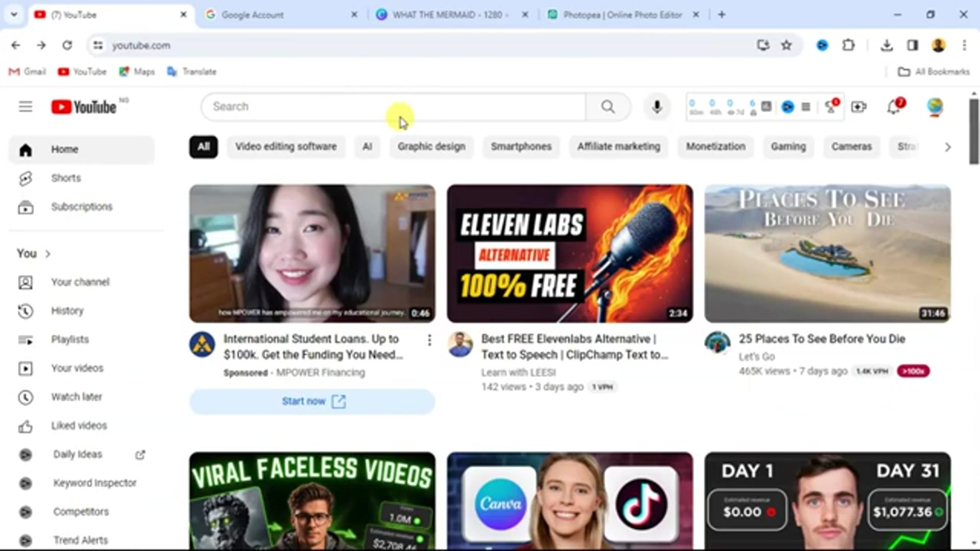Click the YouTube search input field
Screen dimensions: 980x551
393,107
